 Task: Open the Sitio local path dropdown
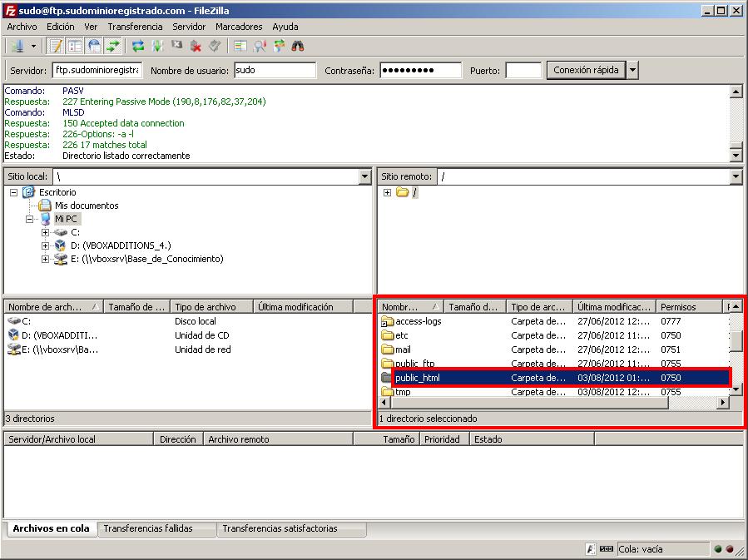click(x=365, y=176)
